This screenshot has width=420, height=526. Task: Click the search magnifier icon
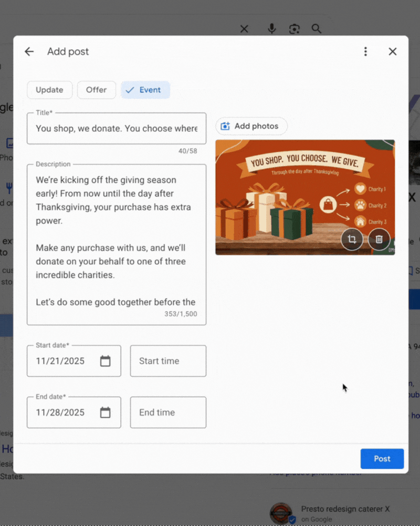(317, 29)
